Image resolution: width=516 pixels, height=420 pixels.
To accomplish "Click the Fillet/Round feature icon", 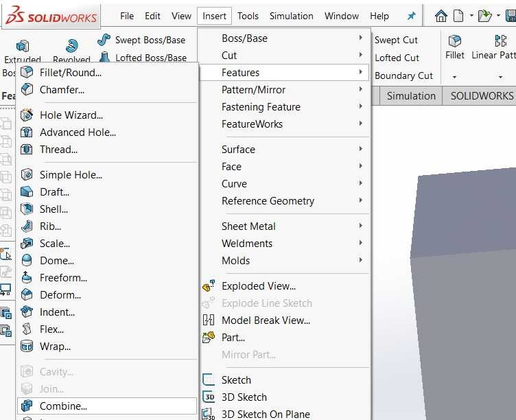I will pos(27,72).
